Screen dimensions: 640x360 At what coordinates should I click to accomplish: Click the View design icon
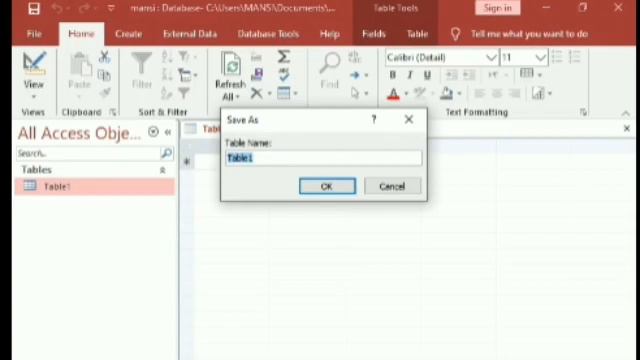tap(34, 63)
